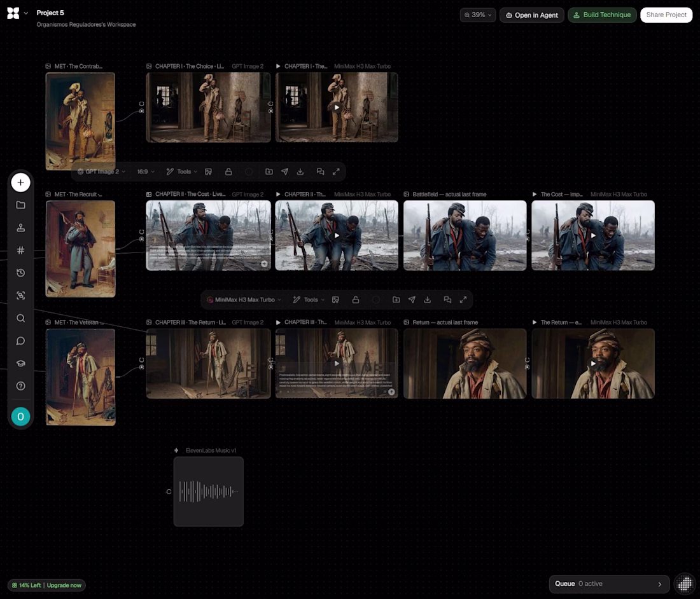Select the ElevenLabs Music v1 audio node

tap(209, 492)
